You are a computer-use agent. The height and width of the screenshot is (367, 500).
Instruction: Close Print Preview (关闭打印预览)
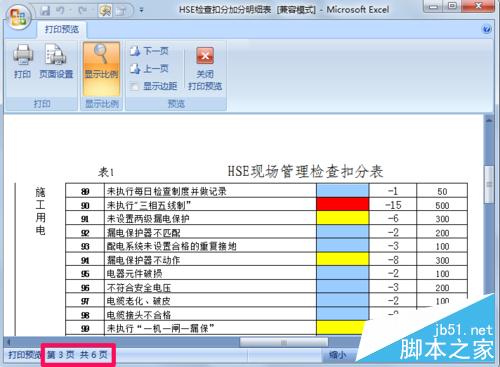point(205,69)
